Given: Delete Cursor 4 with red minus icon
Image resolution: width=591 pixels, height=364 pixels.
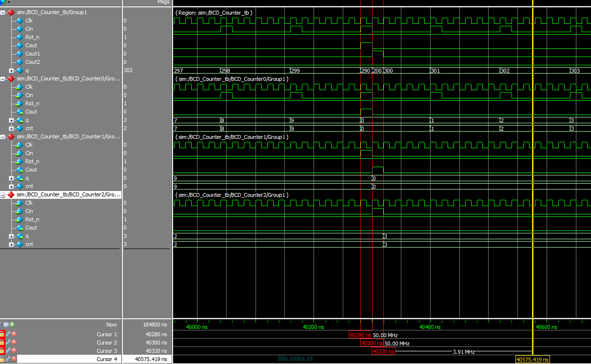Looking at the screenshot, I should [14, 359].
